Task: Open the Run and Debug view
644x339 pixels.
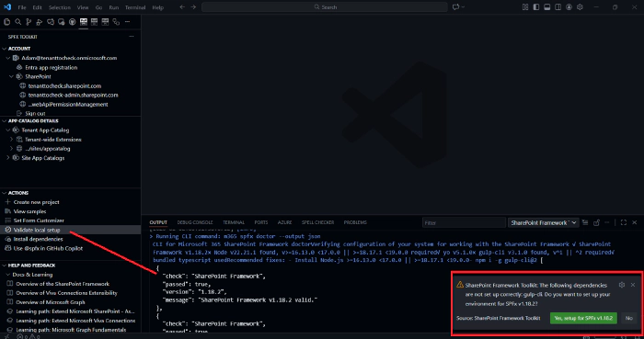Action: (40, 22)
